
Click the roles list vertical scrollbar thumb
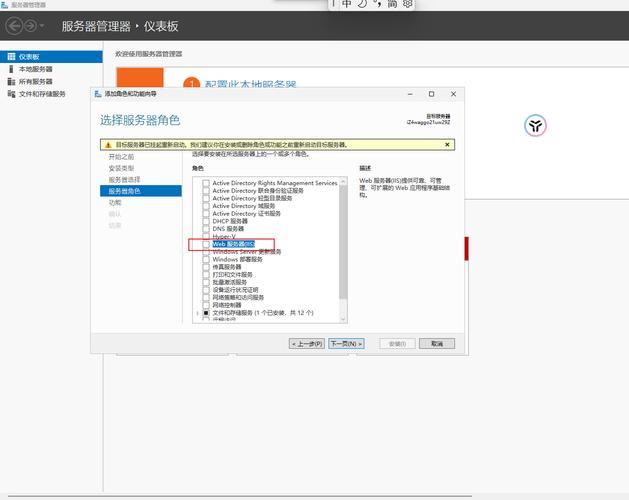[x=343, y=242]
